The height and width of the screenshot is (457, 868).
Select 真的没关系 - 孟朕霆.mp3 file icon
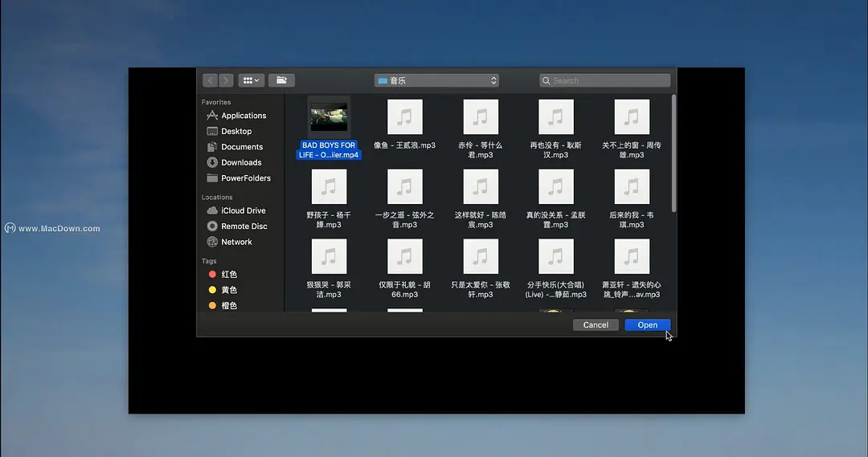point(556,186)
